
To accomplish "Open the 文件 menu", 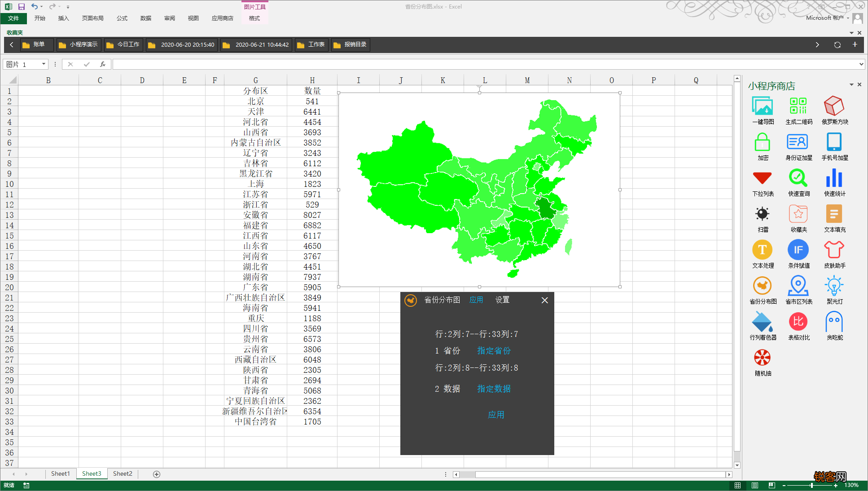I will tap(13, 18).
